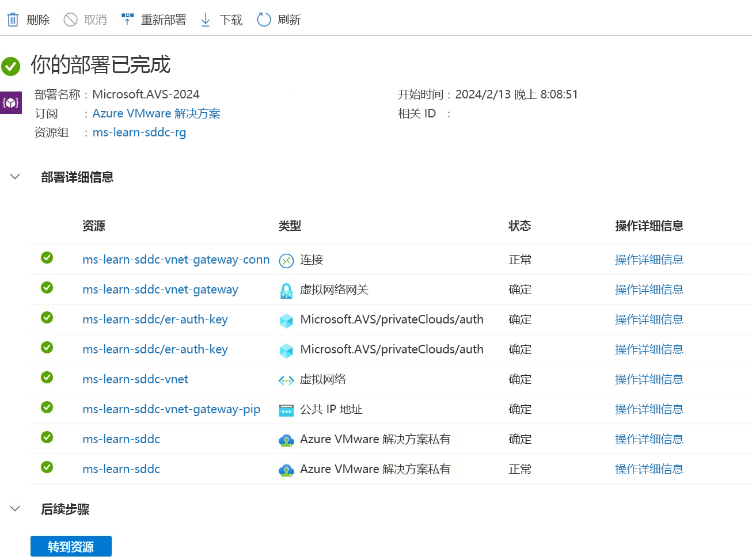
Task: Click the 操作详细信息 column header
Action: pos(649,226)
